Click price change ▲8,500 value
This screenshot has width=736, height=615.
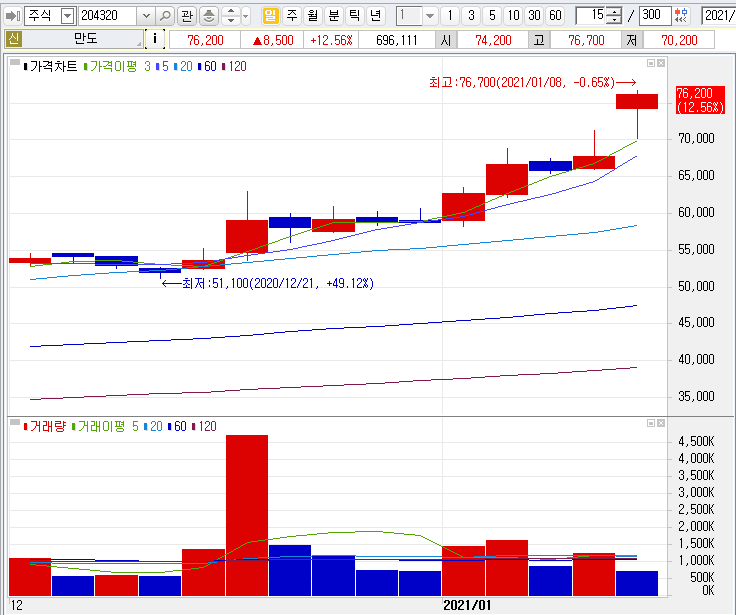[273, 40]
